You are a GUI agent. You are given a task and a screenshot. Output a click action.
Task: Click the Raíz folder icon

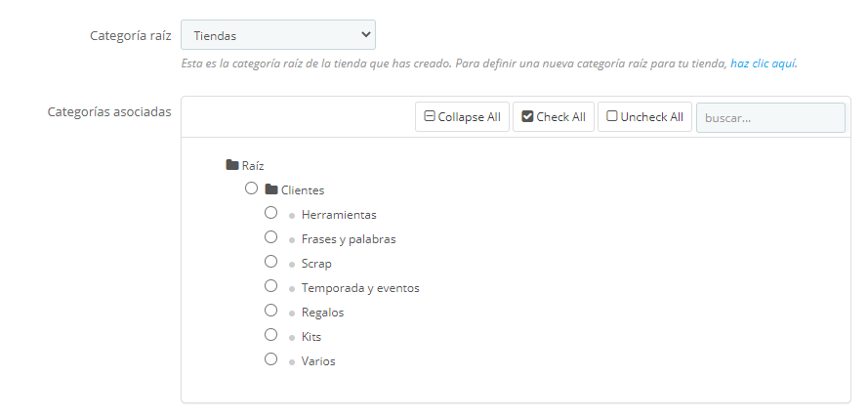coord(232,166)
